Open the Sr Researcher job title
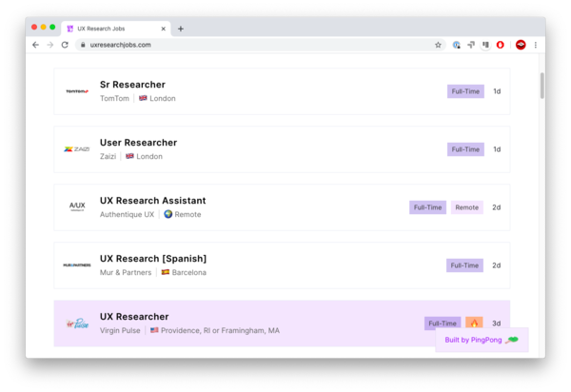Viewport: 571px width, 392px height. click(132, 85)
